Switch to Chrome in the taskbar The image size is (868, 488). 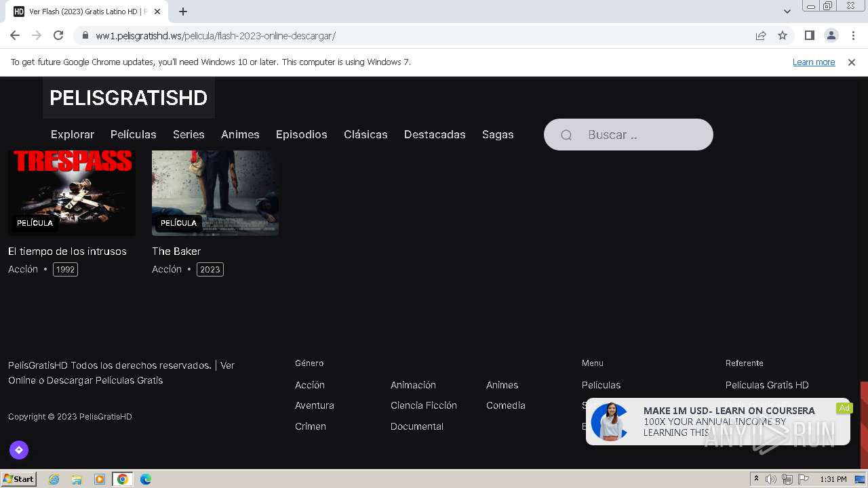(122, 479)
